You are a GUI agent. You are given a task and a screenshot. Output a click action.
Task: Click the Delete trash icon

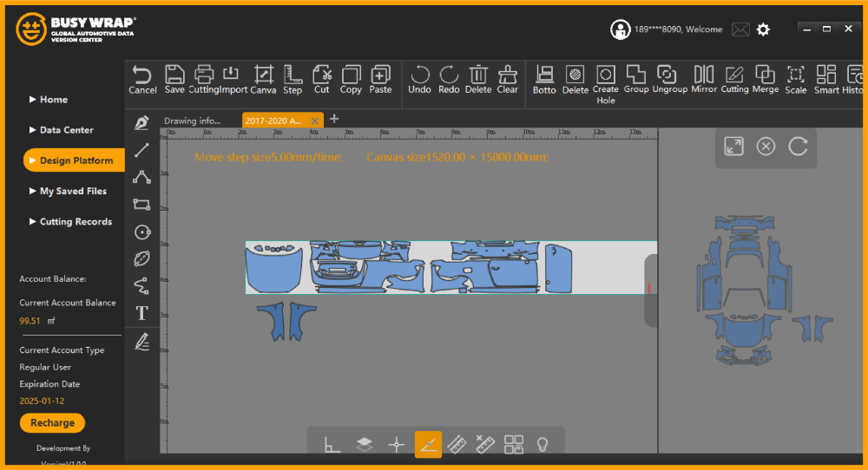[x=478, y=79]
